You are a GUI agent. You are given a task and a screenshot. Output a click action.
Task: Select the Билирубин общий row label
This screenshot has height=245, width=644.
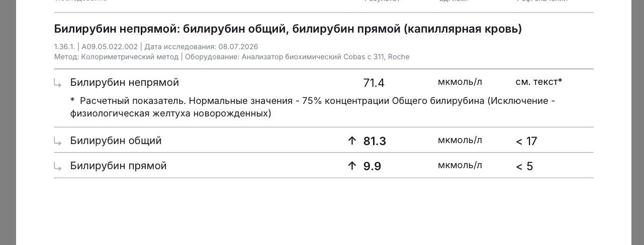116,141
